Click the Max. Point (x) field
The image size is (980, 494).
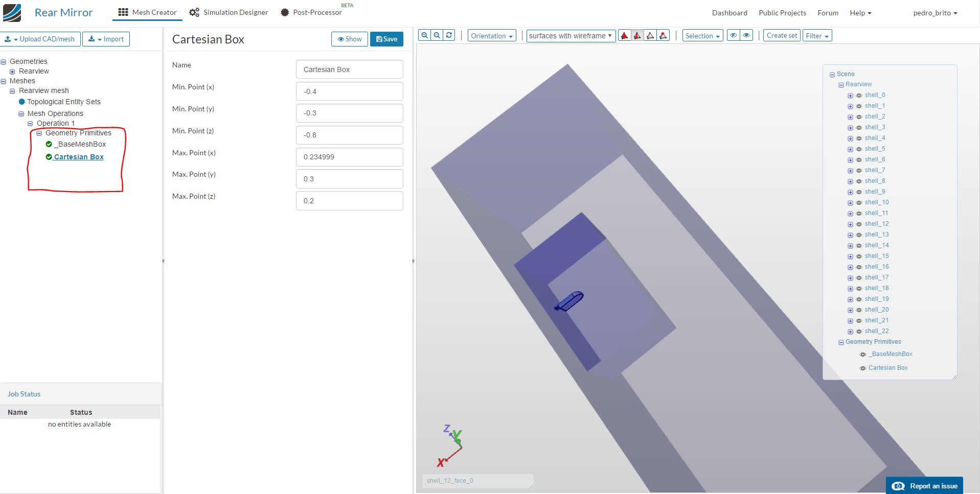[x=350, y=157]
